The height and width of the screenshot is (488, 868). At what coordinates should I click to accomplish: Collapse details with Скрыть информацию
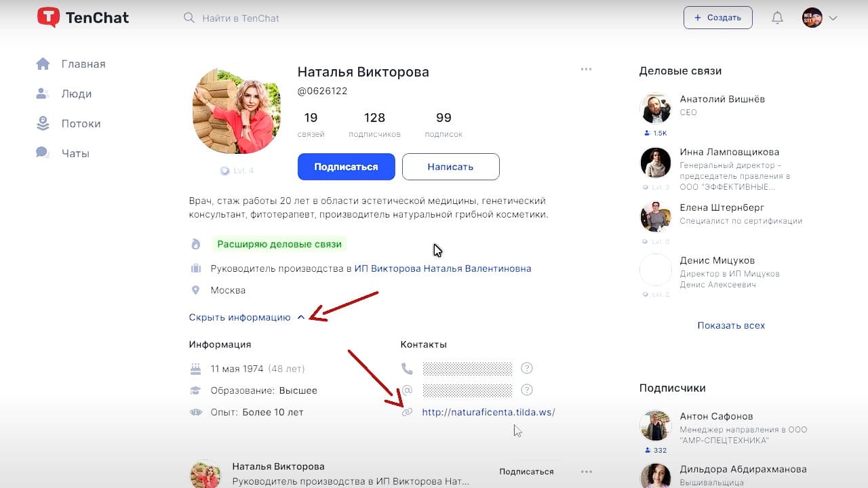pyautogui.click(x=247, y=317)
